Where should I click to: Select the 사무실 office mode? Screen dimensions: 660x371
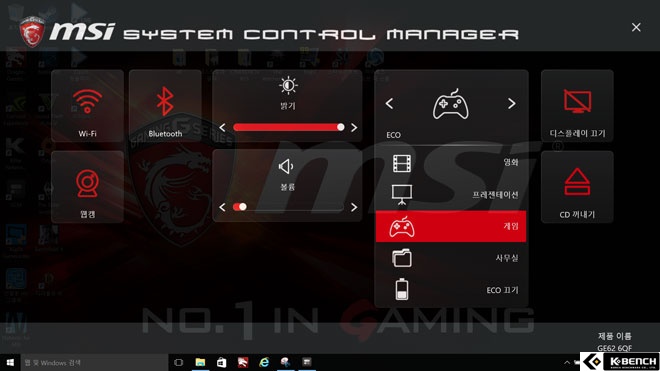pyautogui.click(x=451, y=258)
